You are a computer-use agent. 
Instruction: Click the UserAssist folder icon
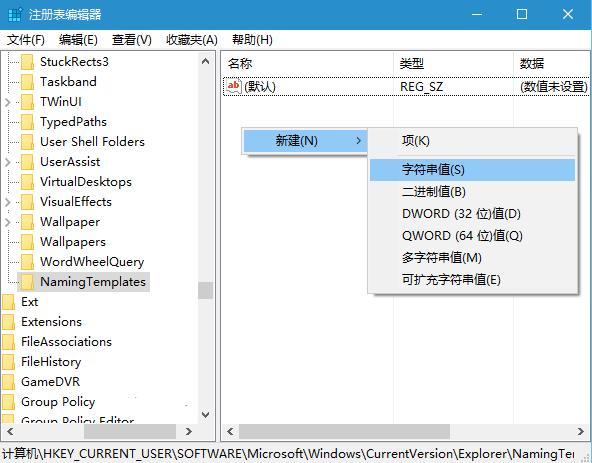(x=27, y=162)
